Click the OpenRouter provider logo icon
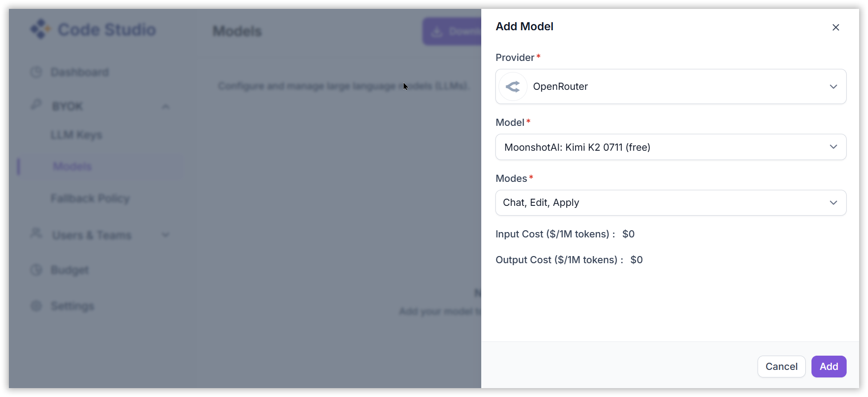868x397 pixels. point(513,87)
